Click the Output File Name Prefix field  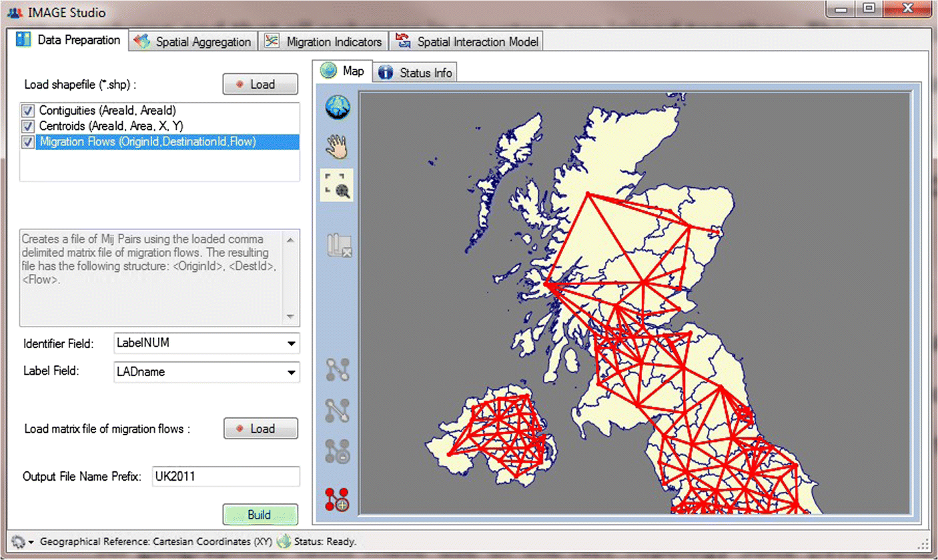(225, 477)
